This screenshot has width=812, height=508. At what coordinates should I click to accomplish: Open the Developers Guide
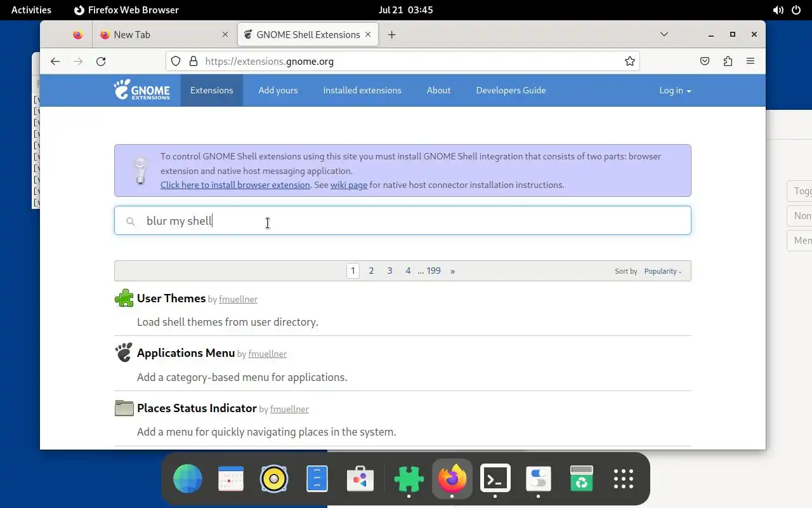pyautogui.click(x=511, y=90)
